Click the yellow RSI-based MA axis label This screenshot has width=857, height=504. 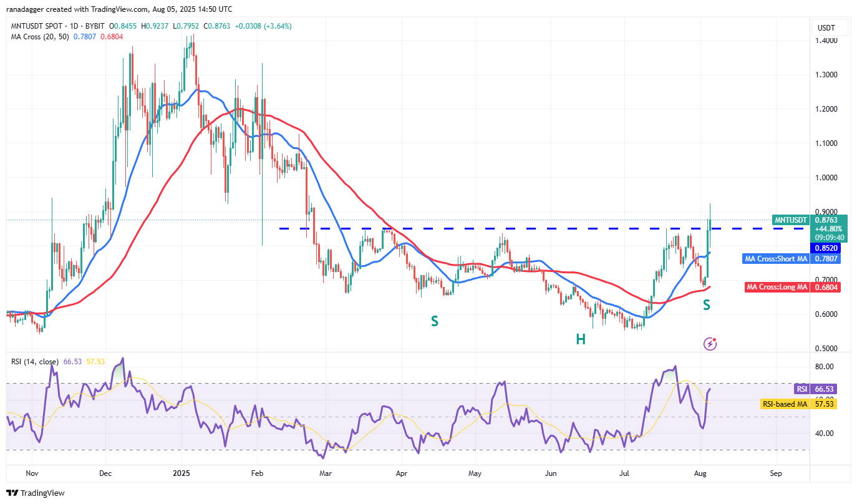pyautogui.click(x=785, y=404)
